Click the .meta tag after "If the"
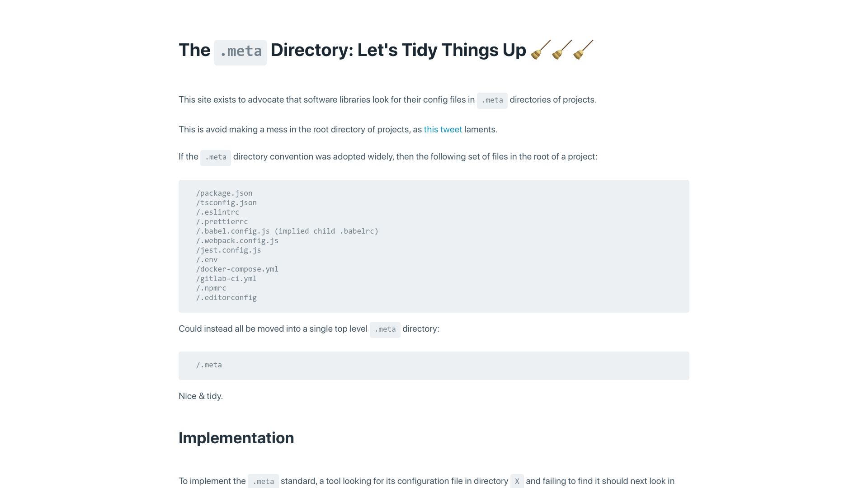The image size is (868, 488). point(216,158)
